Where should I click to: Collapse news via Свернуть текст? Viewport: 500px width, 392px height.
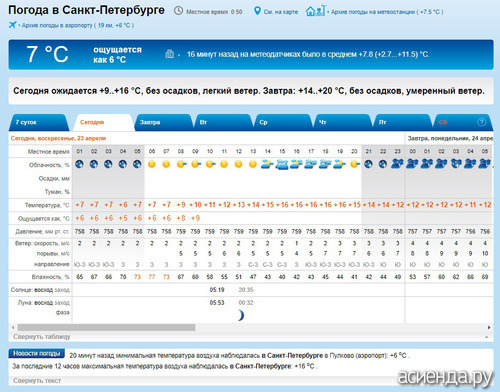coord(37,380)
